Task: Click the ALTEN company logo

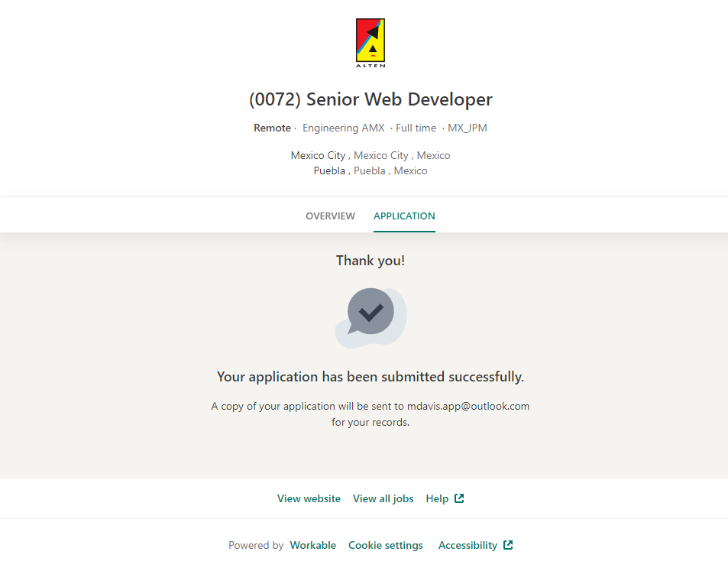Action: coord(370,44)
